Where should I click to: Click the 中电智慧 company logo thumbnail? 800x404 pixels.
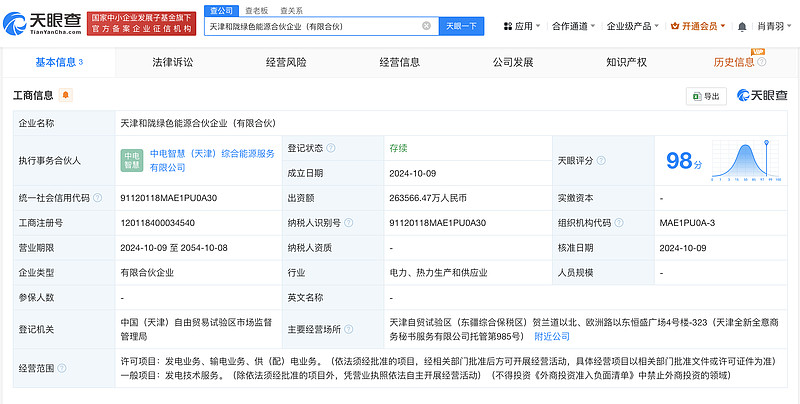coord(132,161)
